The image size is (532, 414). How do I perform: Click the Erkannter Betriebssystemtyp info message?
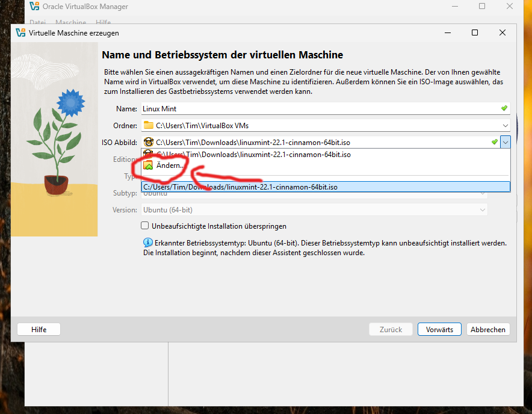[325, 248]
